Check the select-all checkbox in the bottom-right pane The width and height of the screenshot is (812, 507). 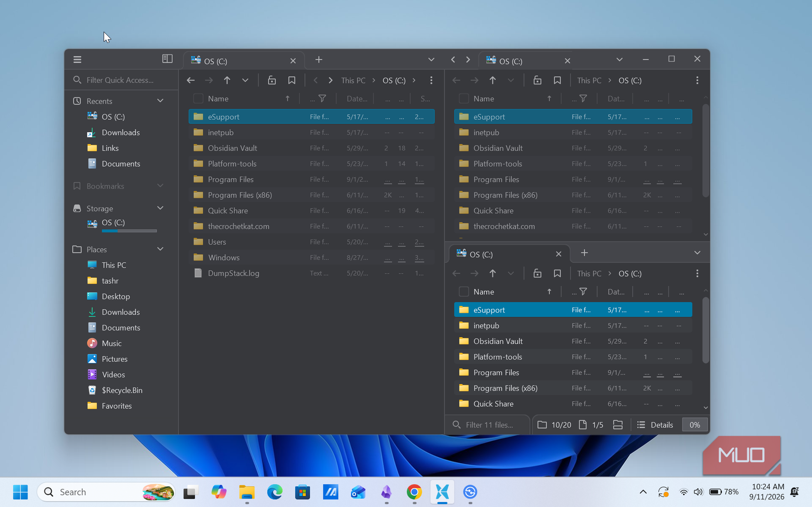pos(464,292)
